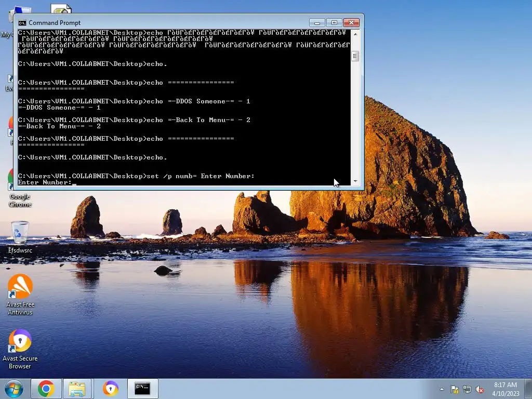Click the '=-DDOS Someone-= - 1' output line
532x399 pixels.
pos(59,108)
